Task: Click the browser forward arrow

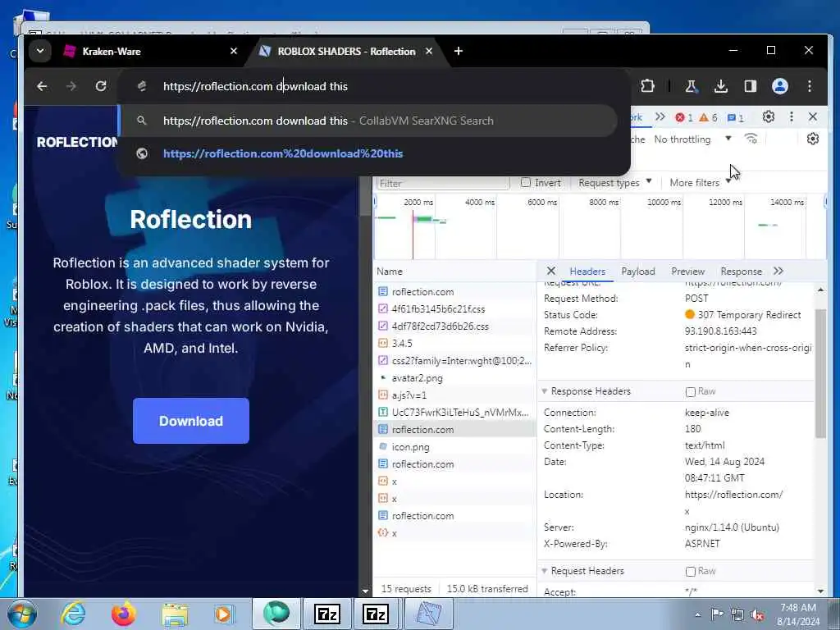Action: click(x=71, y=86)
